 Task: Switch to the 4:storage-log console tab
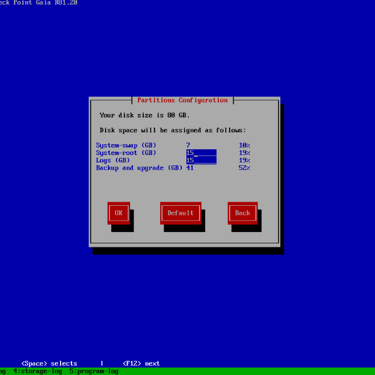[x=38, y=371]
